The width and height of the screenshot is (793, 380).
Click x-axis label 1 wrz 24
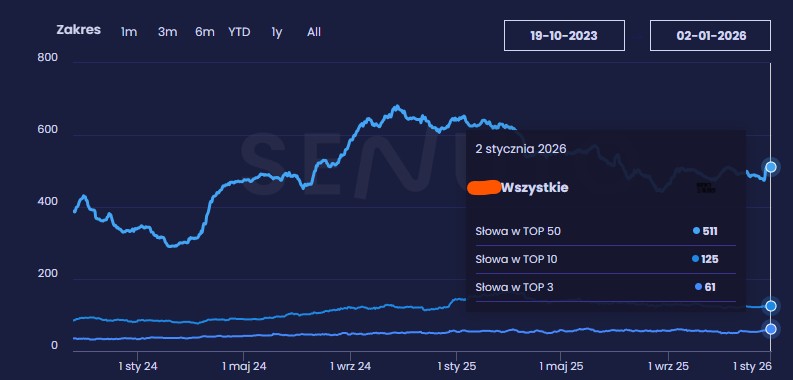(350, 366)
